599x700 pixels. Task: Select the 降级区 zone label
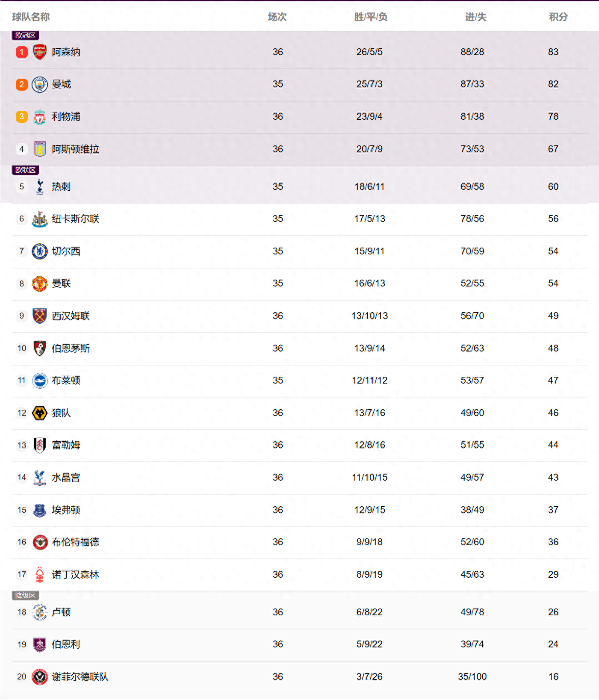(25, 596)
